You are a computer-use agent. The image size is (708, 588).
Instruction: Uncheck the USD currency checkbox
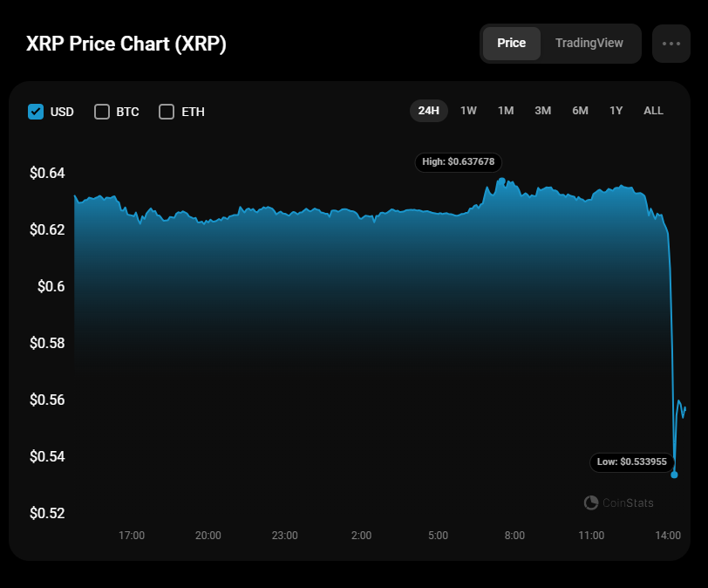point(36,112)
